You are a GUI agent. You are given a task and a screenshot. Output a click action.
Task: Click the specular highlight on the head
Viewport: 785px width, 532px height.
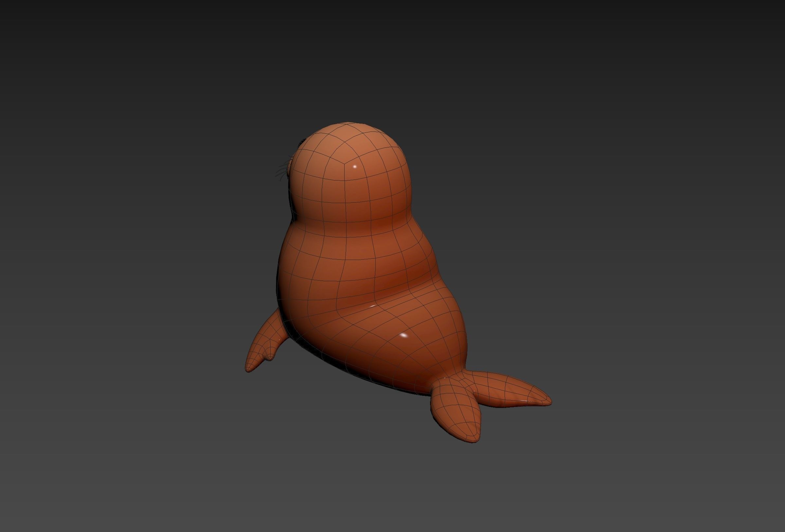click(355, 166)
